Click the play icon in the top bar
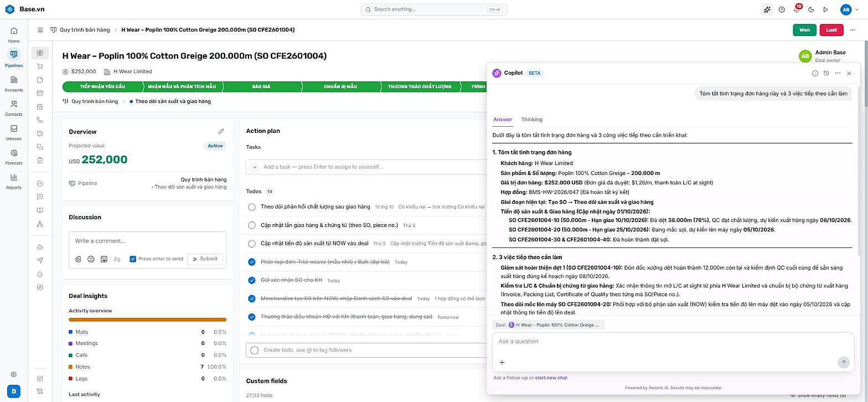 [826, 9]
